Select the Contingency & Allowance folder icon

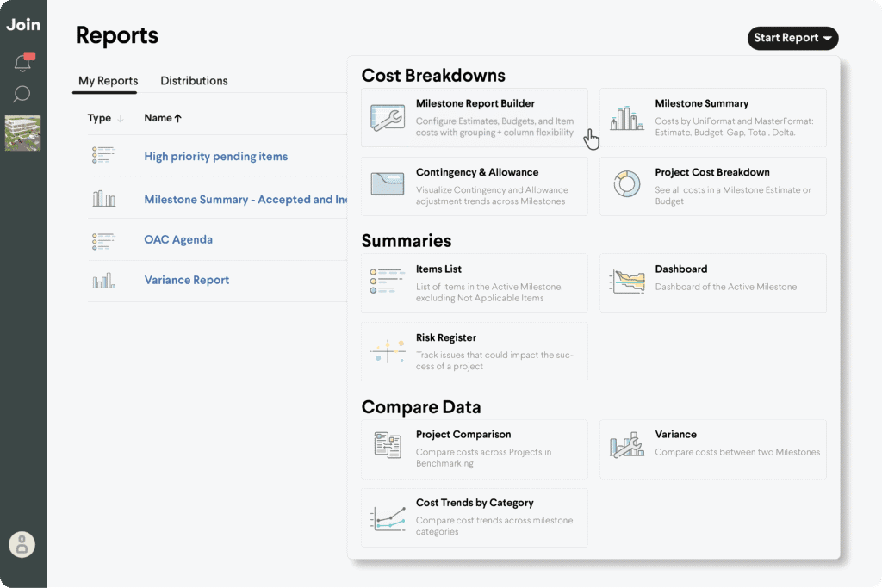388,184
